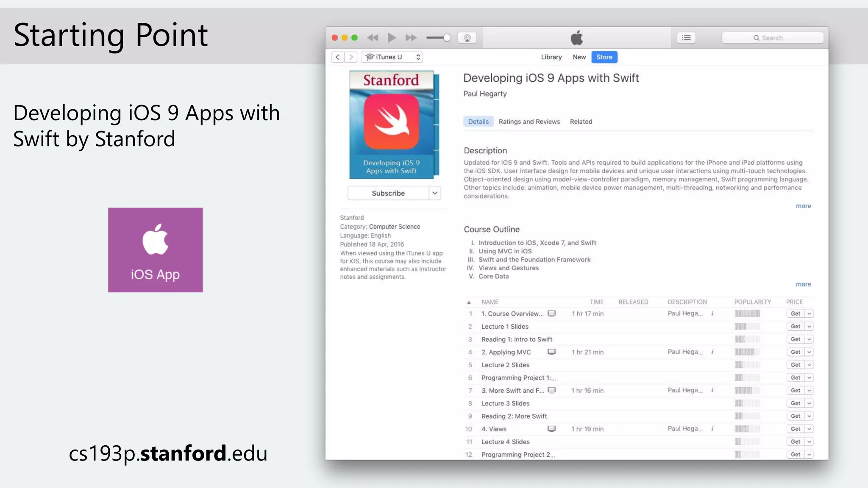Click the Stanford course cover artwork
The height and width of the screenshot is (488, 868).
(394, 125)
